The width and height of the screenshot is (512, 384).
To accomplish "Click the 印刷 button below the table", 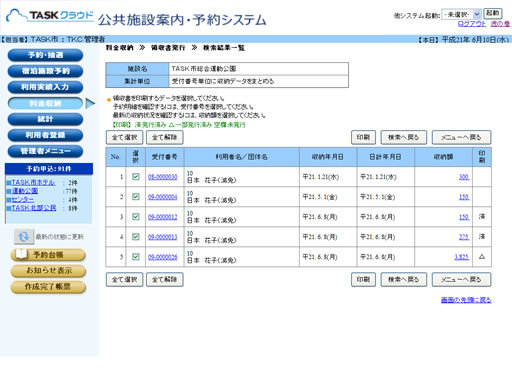I will click(363, 279).
